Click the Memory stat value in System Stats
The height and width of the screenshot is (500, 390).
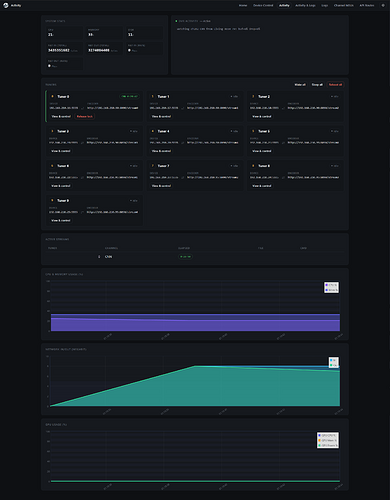click(x=91, y=34)
